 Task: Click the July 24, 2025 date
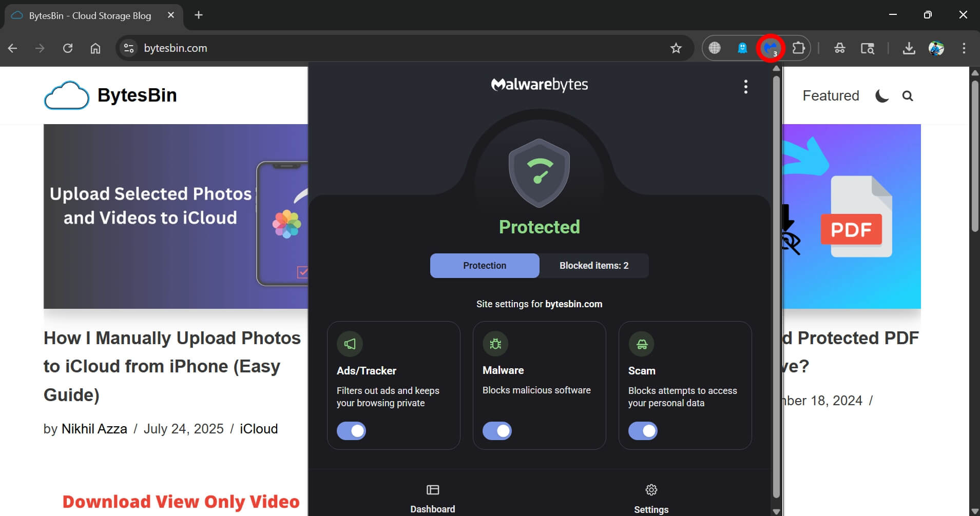pyautogui.click(x=183, y=429)
